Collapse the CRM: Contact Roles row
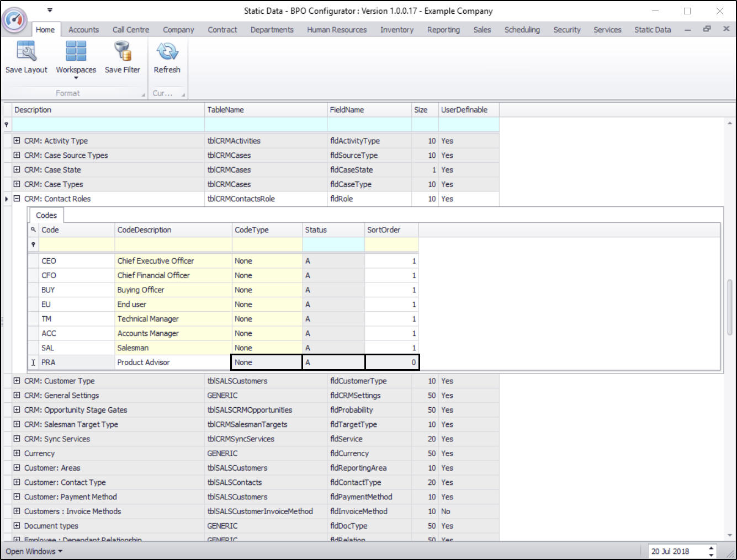Image resolution: width=737 pixels, height=560 pixels. [x=17, y=199]
